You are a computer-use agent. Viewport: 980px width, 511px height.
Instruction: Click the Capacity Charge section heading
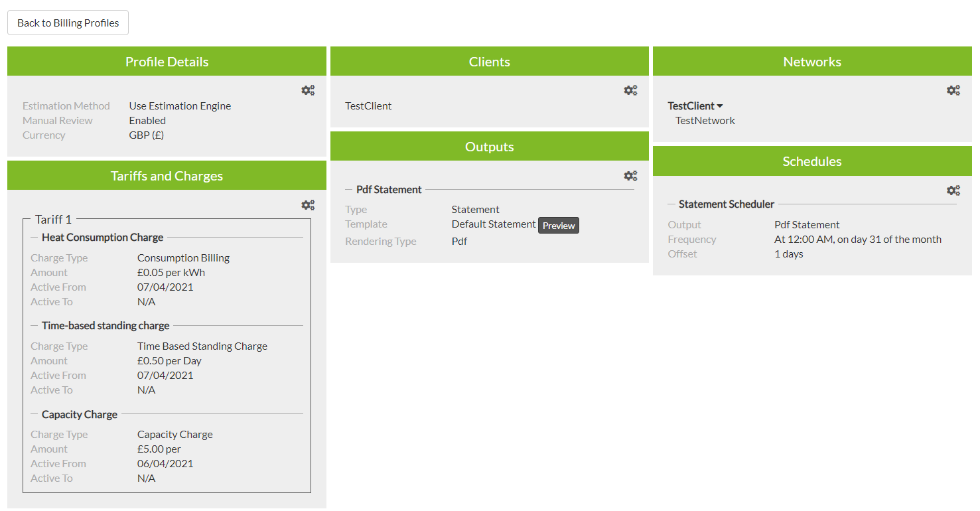click(x=80, y=414)
